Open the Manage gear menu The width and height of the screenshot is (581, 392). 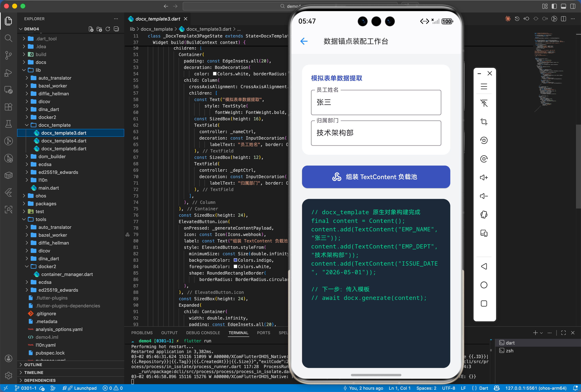(x=9, y=376)
